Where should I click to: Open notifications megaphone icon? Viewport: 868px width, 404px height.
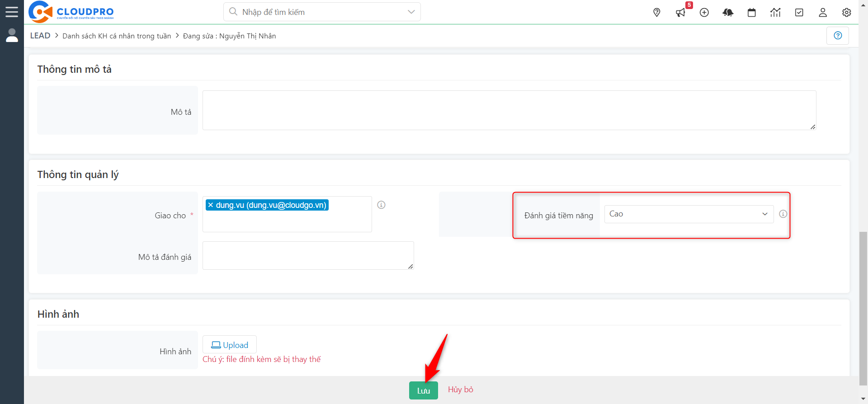(x=680, y=13)
